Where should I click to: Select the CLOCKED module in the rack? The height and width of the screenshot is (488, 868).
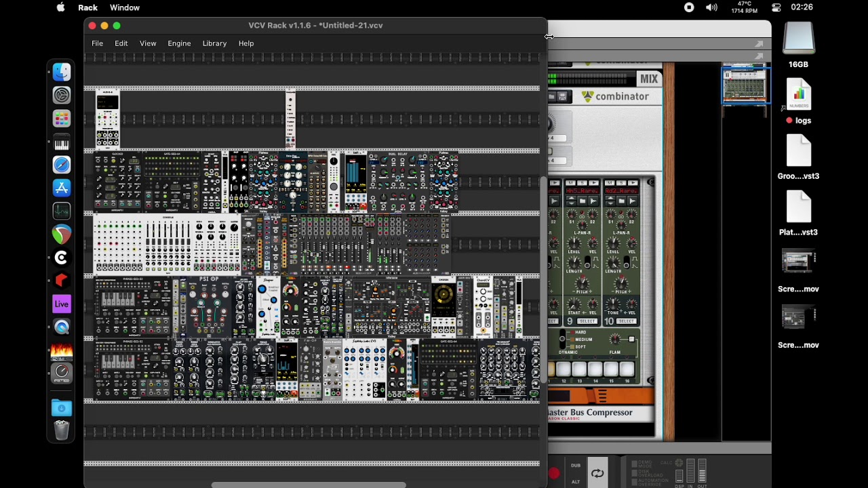[118, 182]
